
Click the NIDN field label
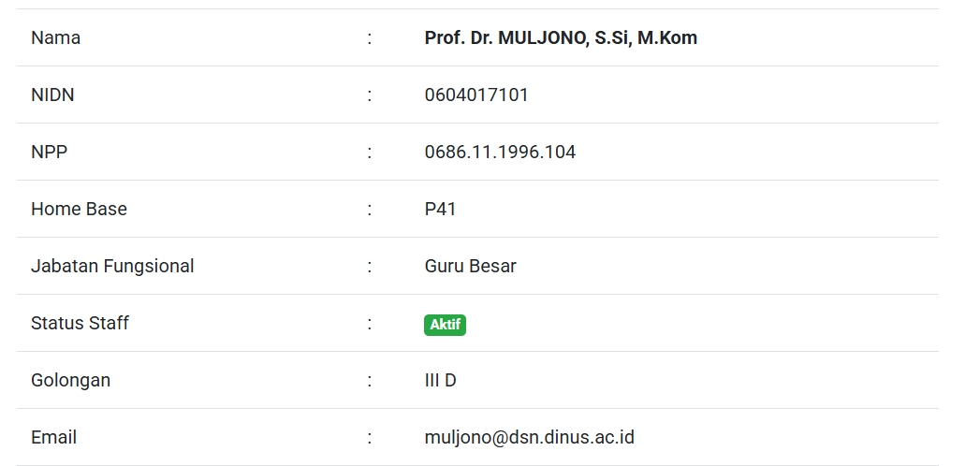52,95
